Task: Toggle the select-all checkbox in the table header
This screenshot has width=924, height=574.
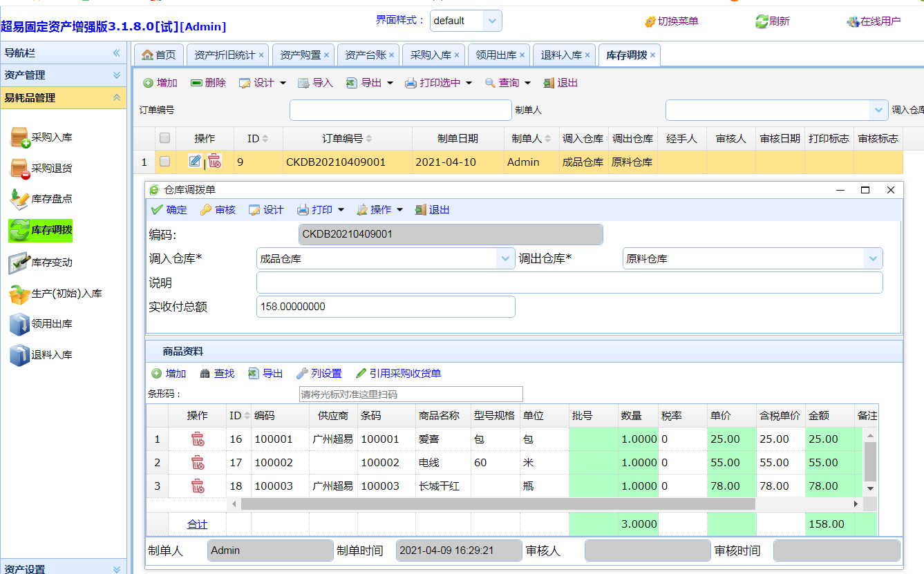Action: (164, 138)
